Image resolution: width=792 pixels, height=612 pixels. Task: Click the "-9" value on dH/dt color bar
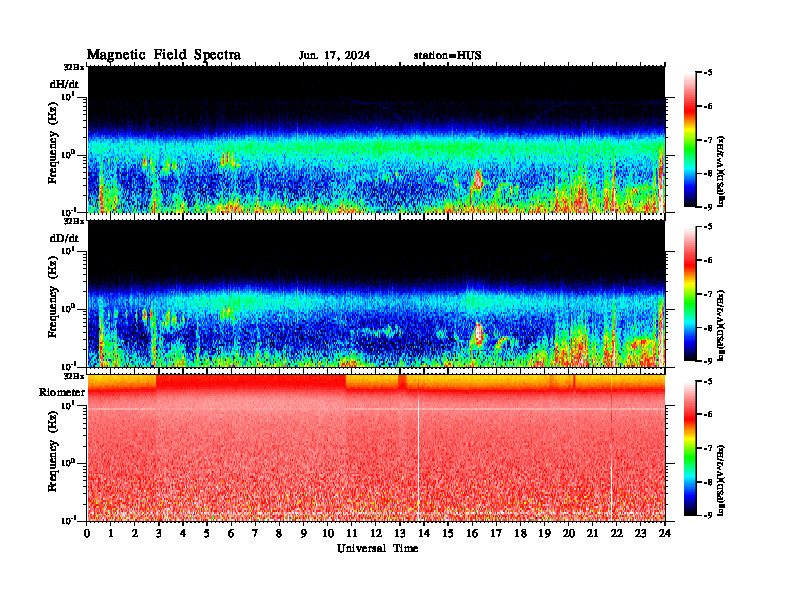tap(708, 207)
